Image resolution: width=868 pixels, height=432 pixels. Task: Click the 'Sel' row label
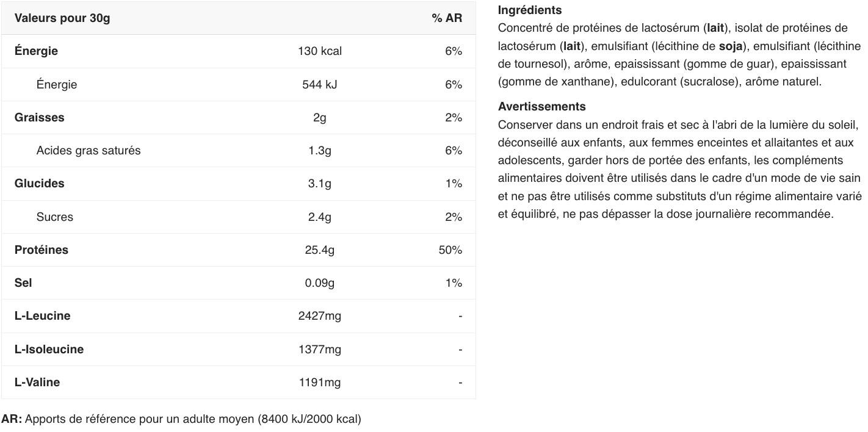[23, 283]
